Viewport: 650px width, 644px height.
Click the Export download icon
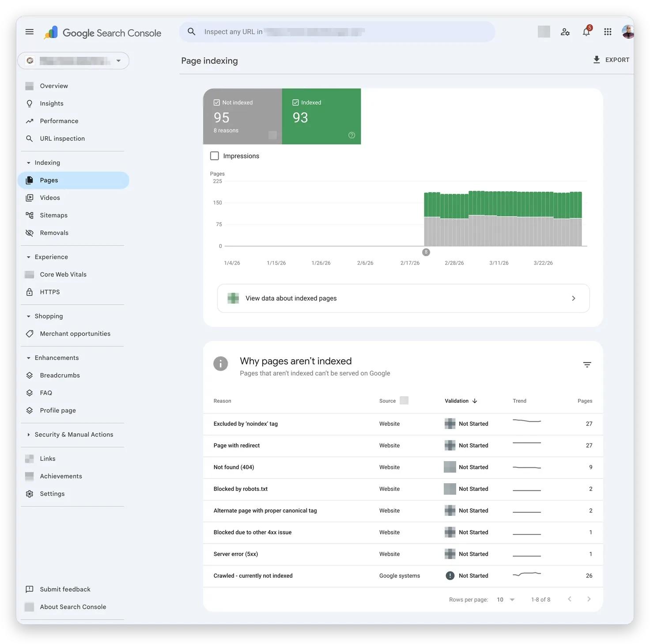tap(597, 60)
